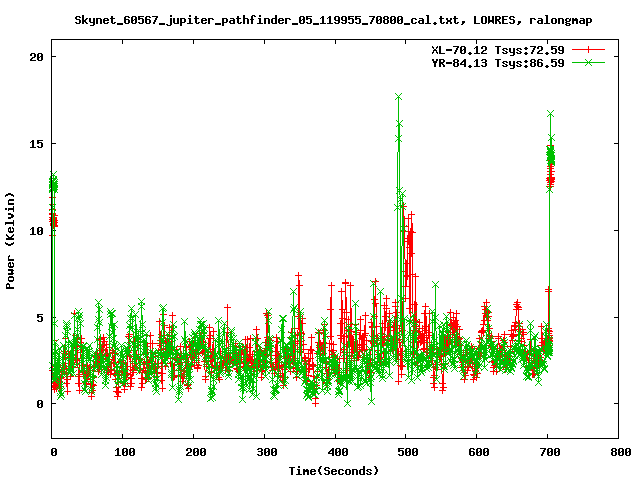This screenshot has width=640, height=480.
Task: Click the x-axis tick label 400
Action: (337, 452)
